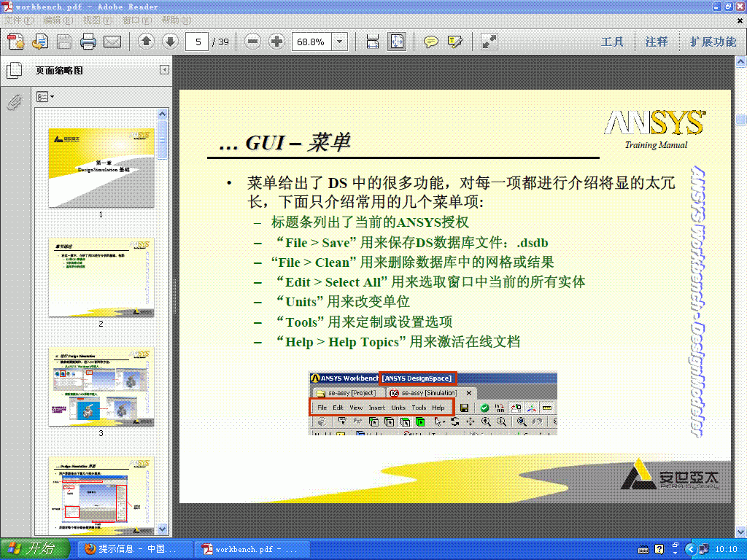The height and width of the screenshot is (560, 747).
Task: Open the 工具 pane
Action: 612,42
